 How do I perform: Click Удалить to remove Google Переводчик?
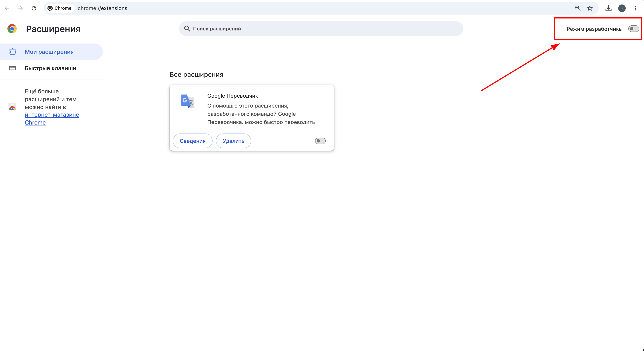coord(233,141)
